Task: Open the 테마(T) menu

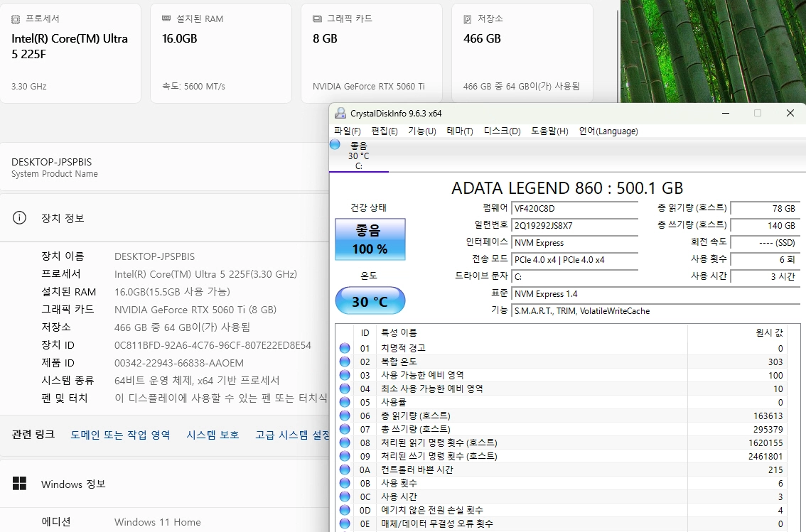Action: (x=460, y=131)
